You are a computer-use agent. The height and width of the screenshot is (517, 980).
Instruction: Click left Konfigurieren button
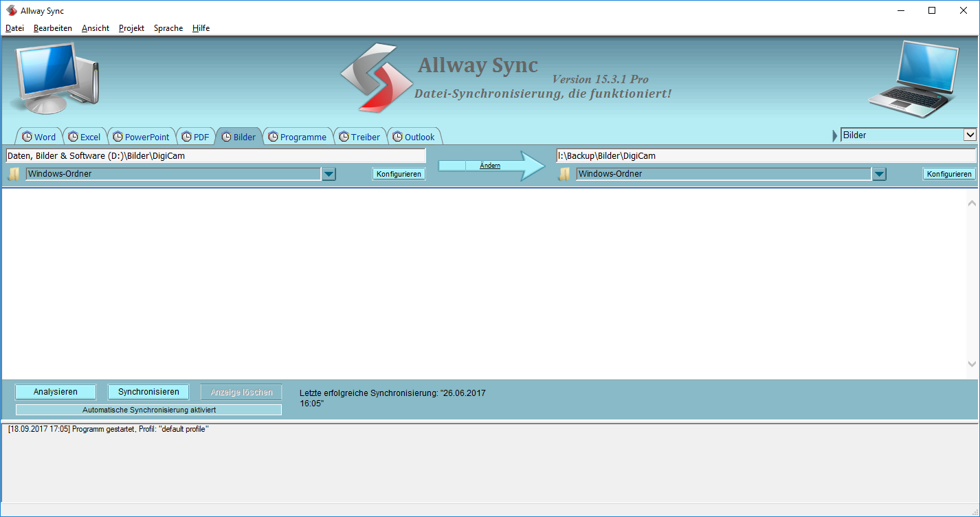399,174
